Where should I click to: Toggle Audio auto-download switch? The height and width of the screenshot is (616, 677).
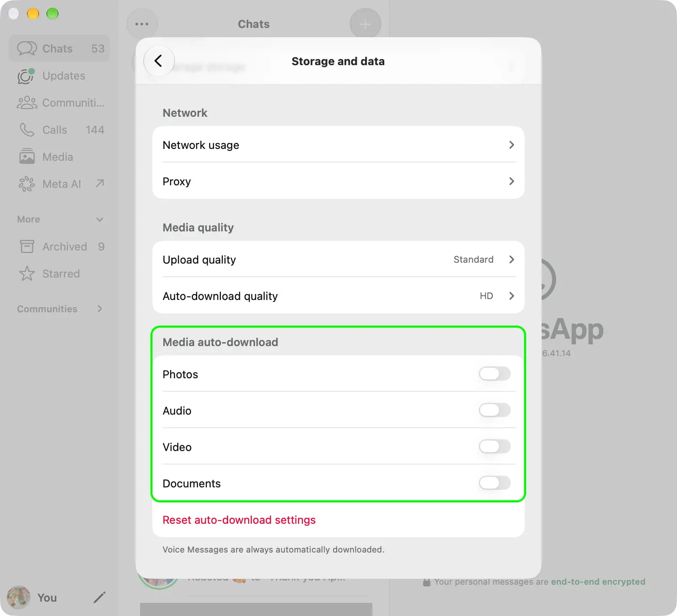tap(495, 410)
